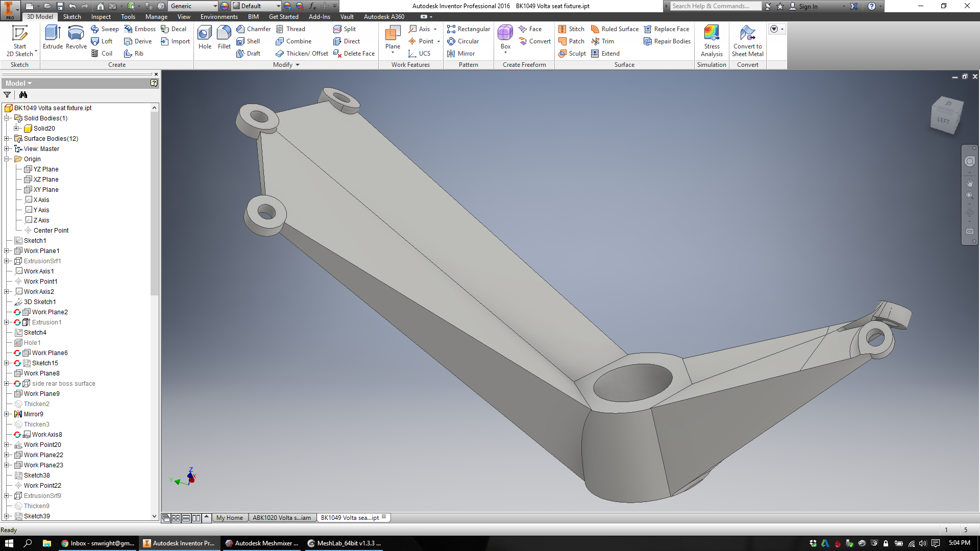Open MeshLab from the taskbar

pos(345,543)
